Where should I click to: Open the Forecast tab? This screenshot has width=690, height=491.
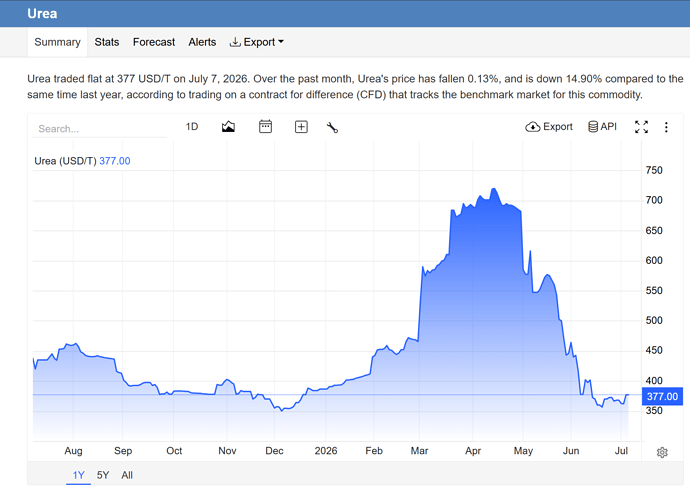[154, 42]
